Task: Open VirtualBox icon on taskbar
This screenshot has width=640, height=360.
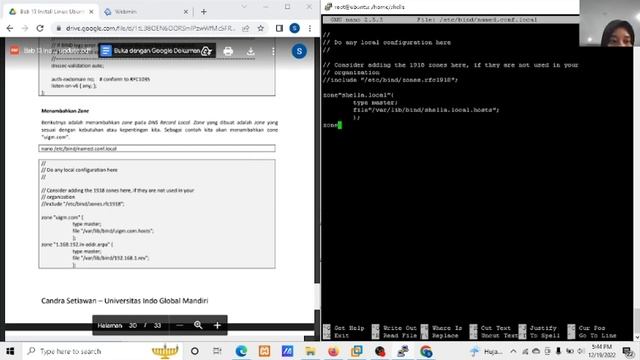Action: click(x=357, y=351)
